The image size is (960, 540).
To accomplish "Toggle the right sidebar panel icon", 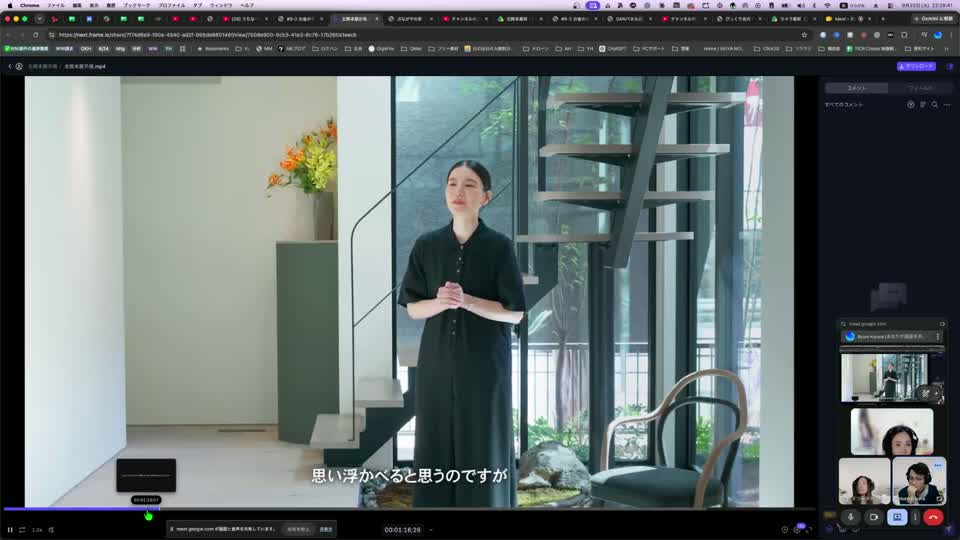I will [x=950, y=66].
